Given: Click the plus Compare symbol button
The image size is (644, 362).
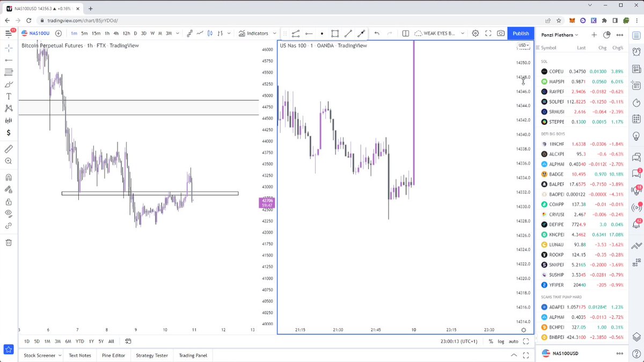Looking at the screenshot, I should coord(58,33).
